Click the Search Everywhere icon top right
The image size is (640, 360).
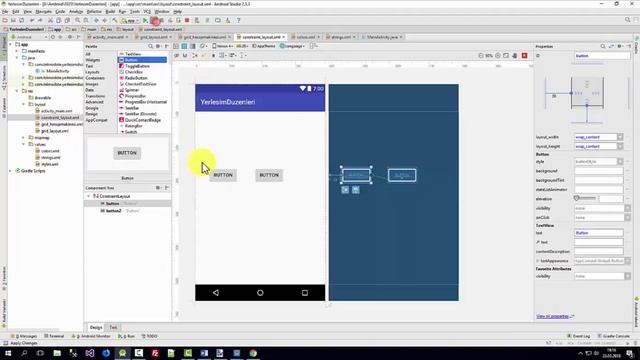pos(628,20)
